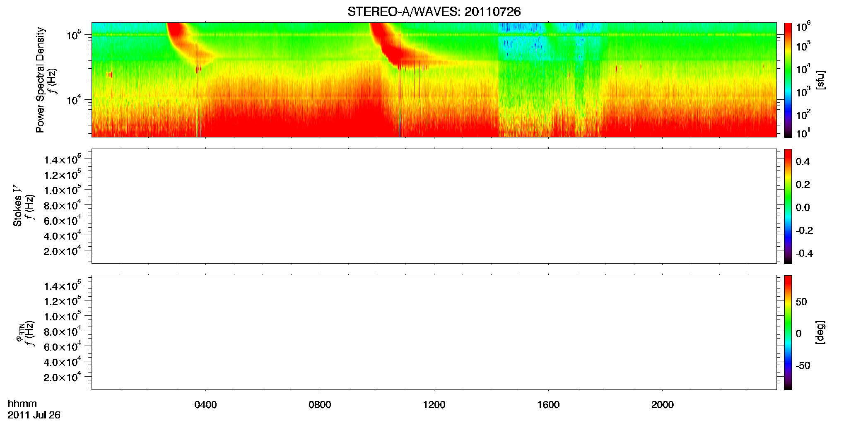Click the 1.0×10^5 tick of the Stokes V panel

pos(62,190)
